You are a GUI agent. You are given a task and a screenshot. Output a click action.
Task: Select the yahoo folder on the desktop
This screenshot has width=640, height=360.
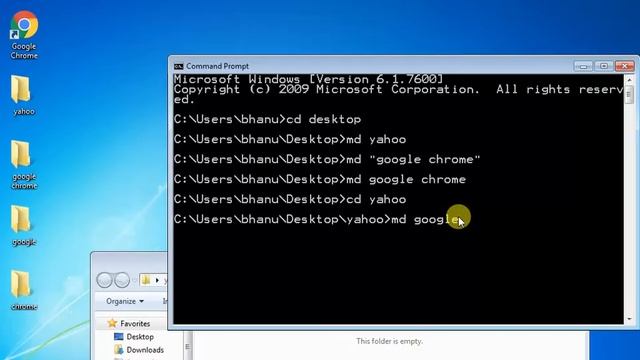tap(24, 95)
